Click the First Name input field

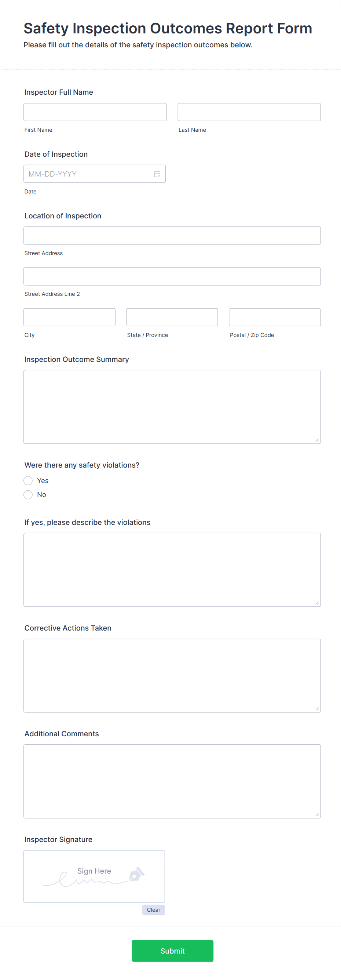pos(95,112)
